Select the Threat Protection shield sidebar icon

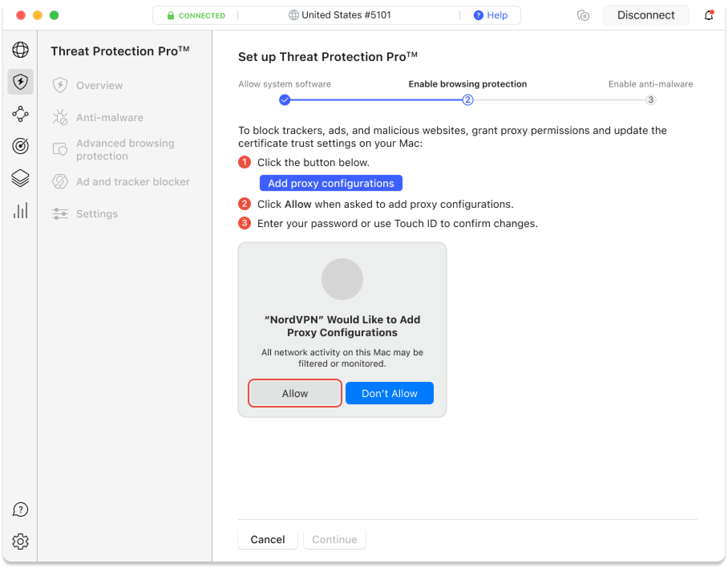[x=20, y=82]
